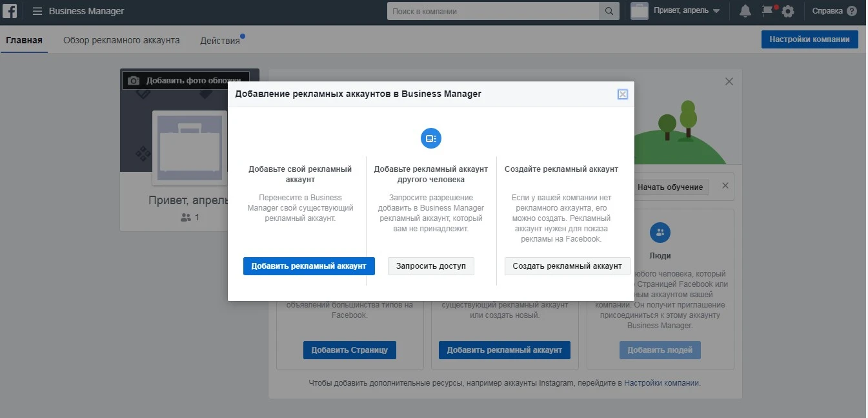
Task: Open Настройки компании in the top right
Action: pyautogui.click(x=809, y=39)
